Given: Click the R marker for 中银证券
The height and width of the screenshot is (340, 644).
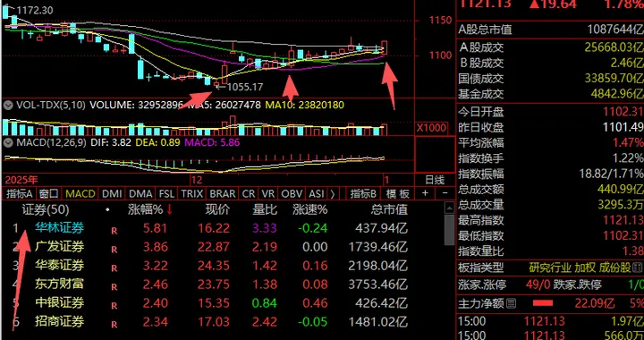Looking at the screenshot, I should [114, 306].
